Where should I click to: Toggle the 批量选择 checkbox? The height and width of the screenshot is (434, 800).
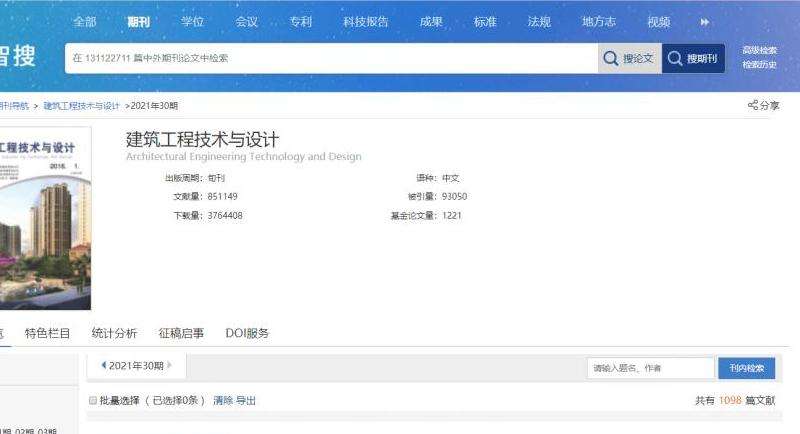click(x=93, y=400)
